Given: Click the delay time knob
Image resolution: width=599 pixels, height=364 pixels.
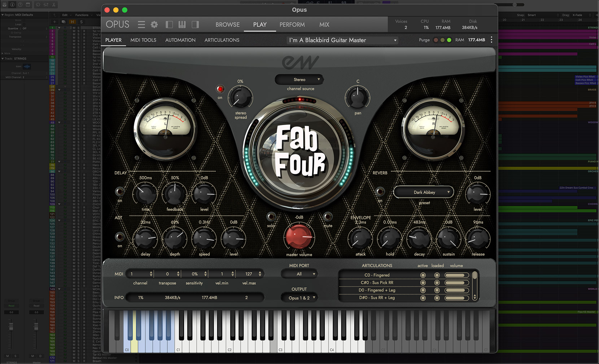Looking at the screenshot, I should [x=145, y=194].
